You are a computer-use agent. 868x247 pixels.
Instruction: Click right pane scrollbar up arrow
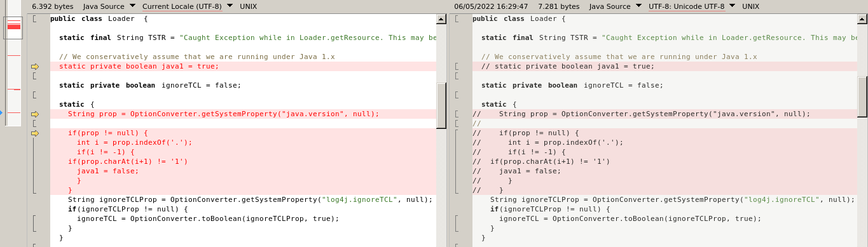[863, 18]
